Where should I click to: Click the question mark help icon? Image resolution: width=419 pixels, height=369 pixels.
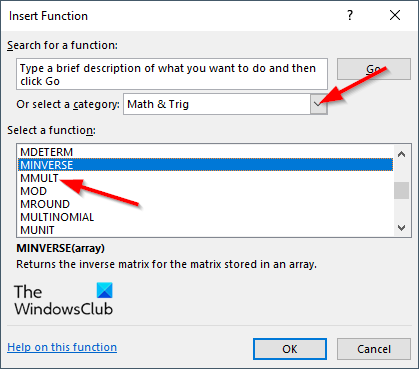(x=350, y=15)
